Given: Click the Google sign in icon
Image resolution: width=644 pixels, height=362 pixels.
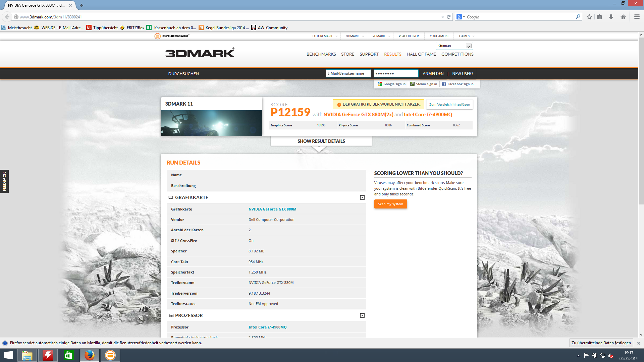Looking at the screenshot, I should tap(380, 84).
